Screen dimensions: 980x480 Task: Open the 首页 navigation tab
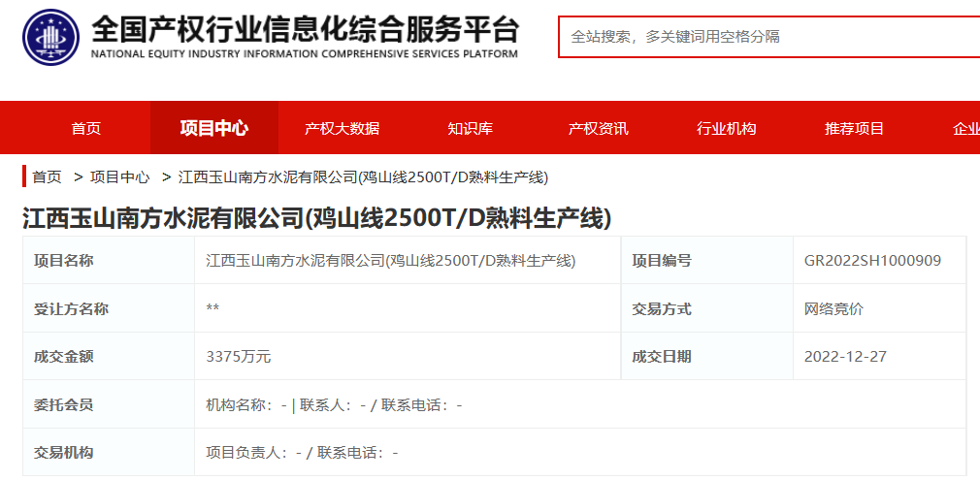coord(86,128)
